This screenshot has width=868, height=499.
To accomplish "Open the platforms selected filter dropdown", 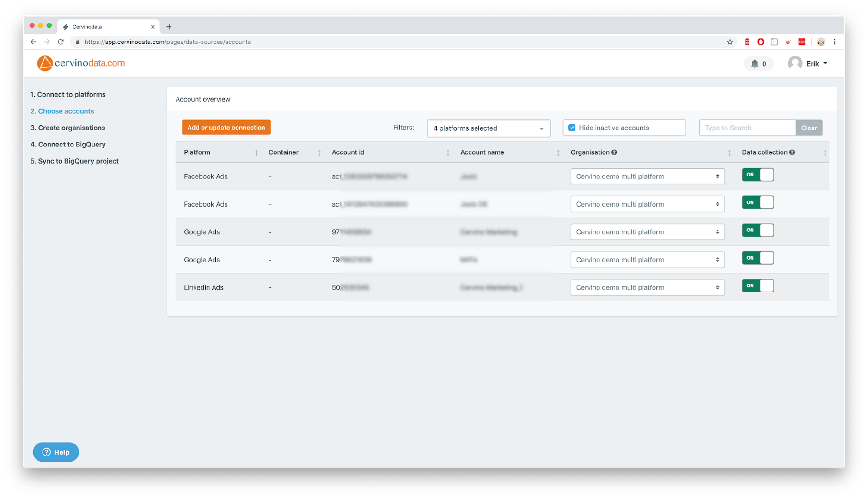I will (489, 128).
